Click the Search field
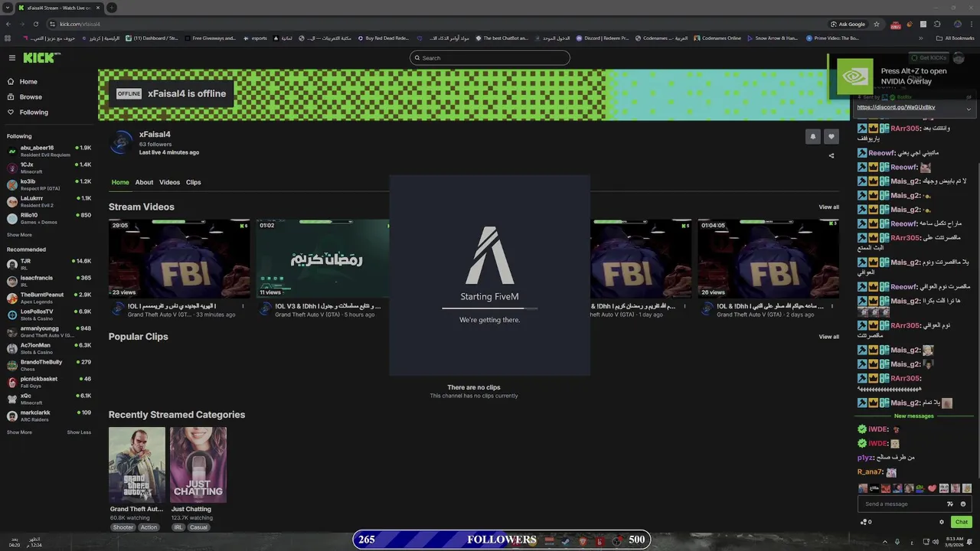The image size is (980, 551). [x=490, y=58]
